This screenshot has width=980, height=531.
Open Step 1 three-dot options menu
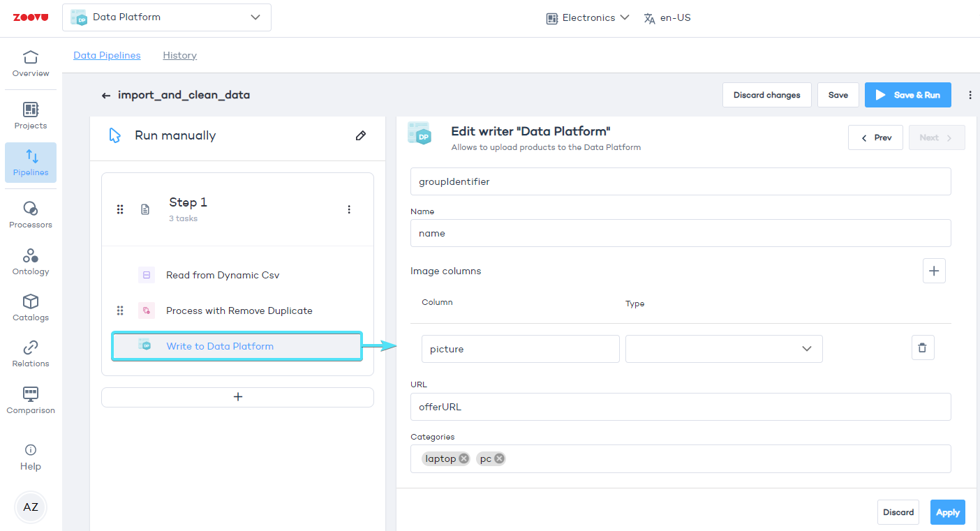(x=349, y=209)
